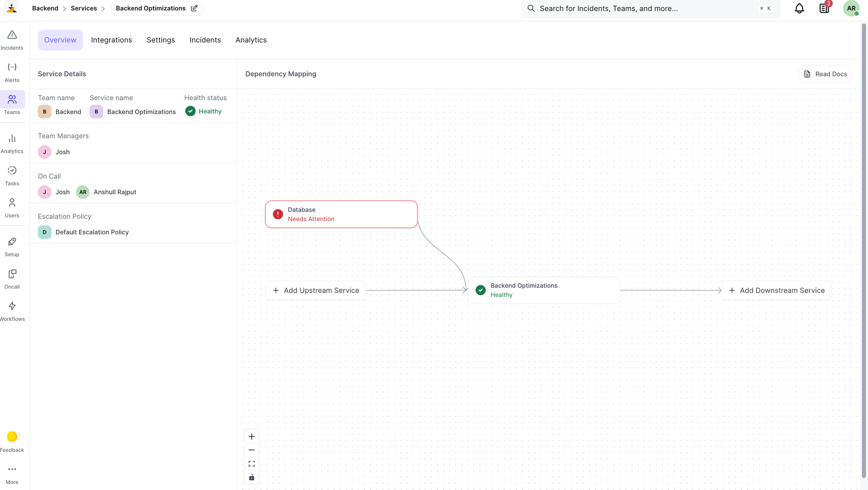This screenshot has height=490, width=868.
Task: Click the Escalation Policy label
Action: click(65, 216)
